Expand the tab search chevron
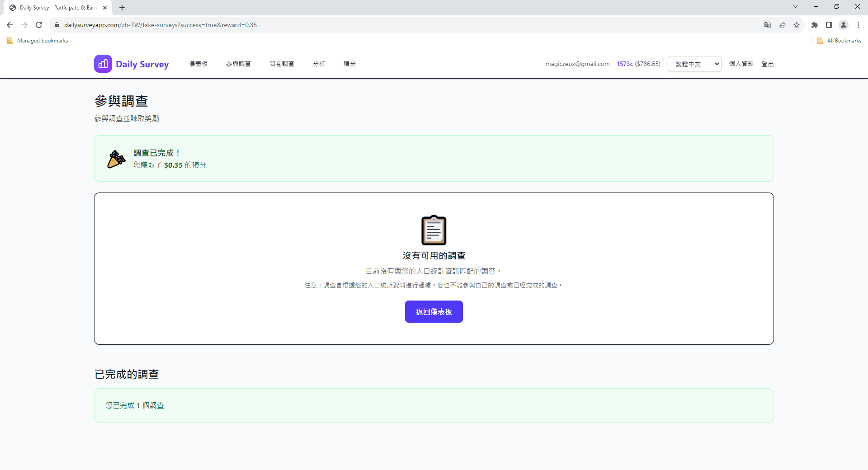The image size is (868, 470). pyautogui.click(x=795, y=7)
